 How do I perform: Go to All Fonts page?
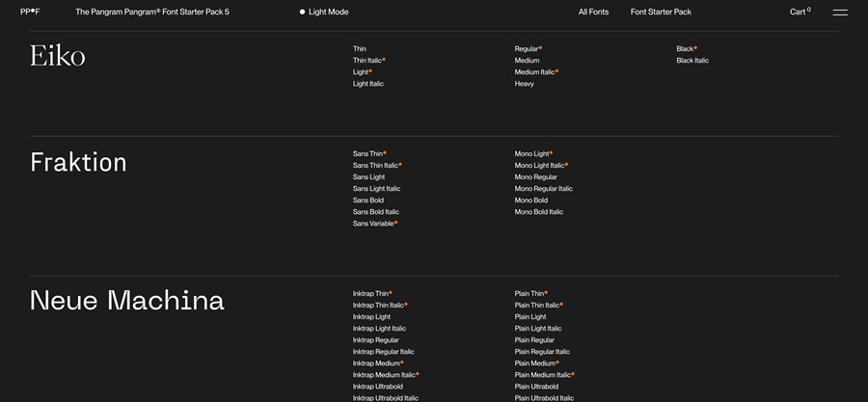coord(593,12)
